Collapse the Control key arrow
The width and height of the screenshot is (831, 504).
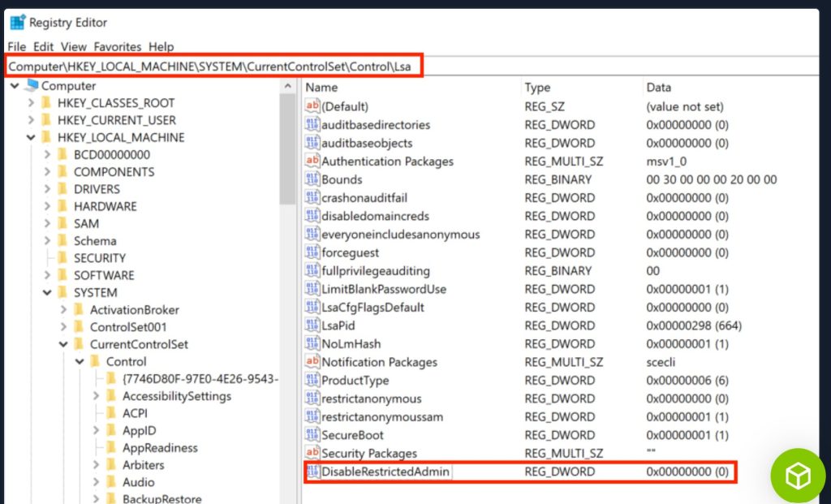coord(80,361)
